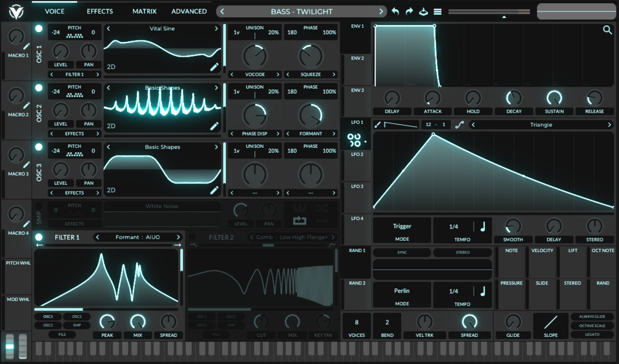
Task: Click the VOICES count field
Action: tap(357, 326)
